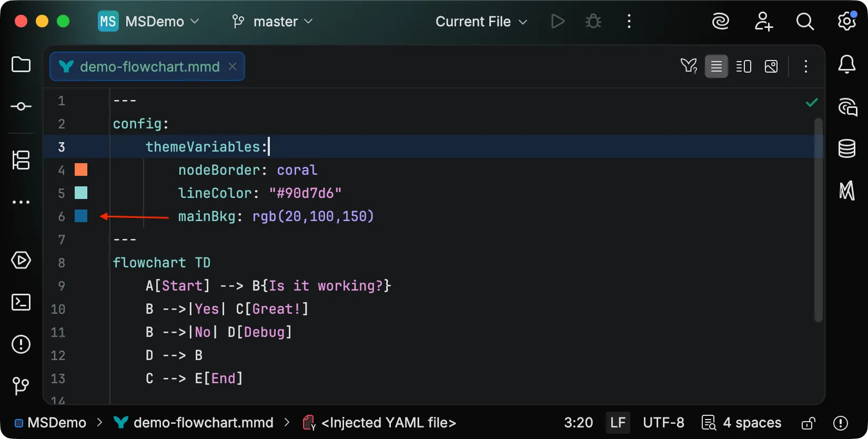
Task: Open the Notifications bell panel
Action: pyautogui.click(x=846, y=65)
